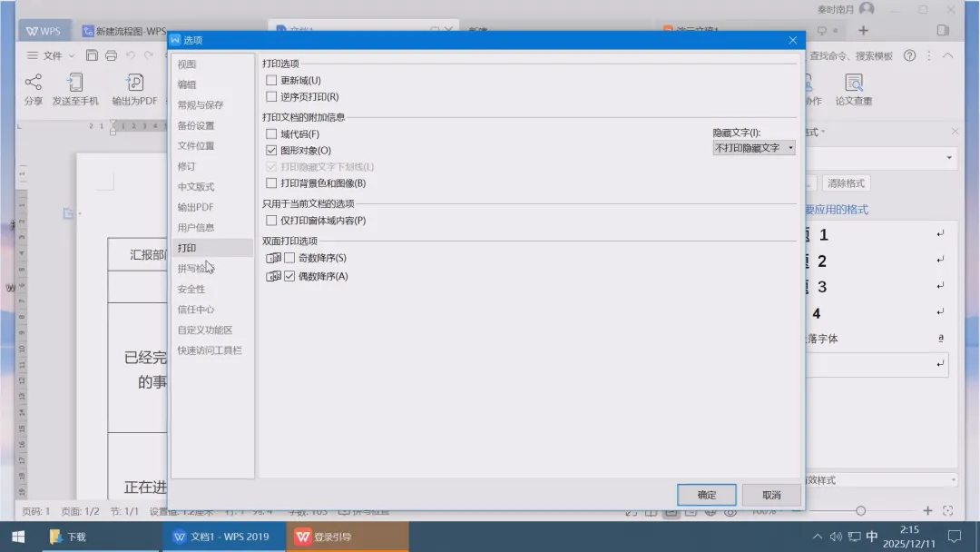Click the 查找命令、搜索模板 search field
This screenshot has width=980, height=552.
(x=850, y=55)
